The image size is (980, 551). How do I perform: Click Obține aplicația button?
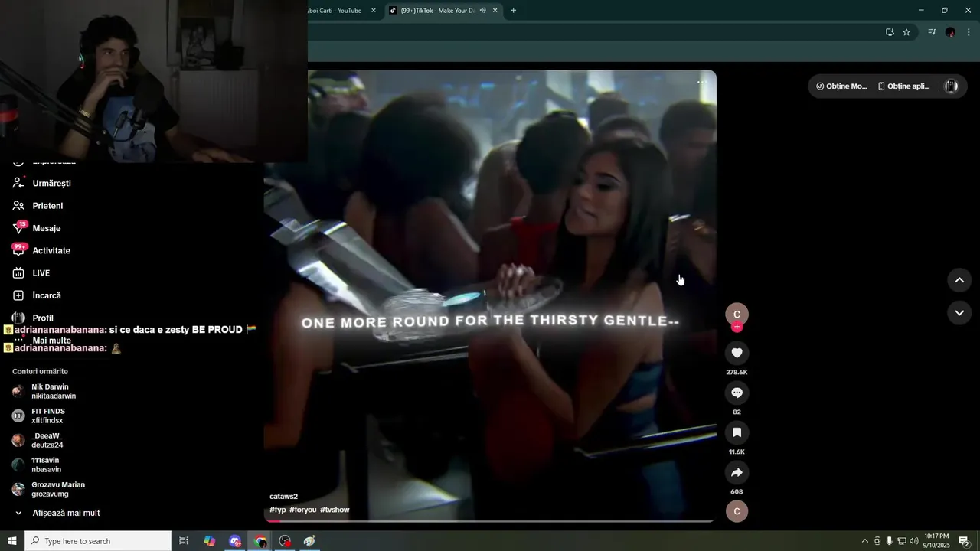click(903, 86)
